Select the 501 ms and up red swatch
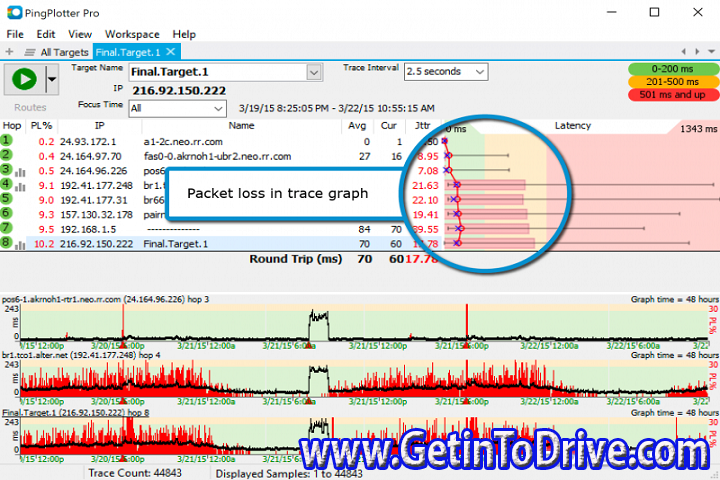Viewport: 720px width, 480px height. (x=673, y=95)
